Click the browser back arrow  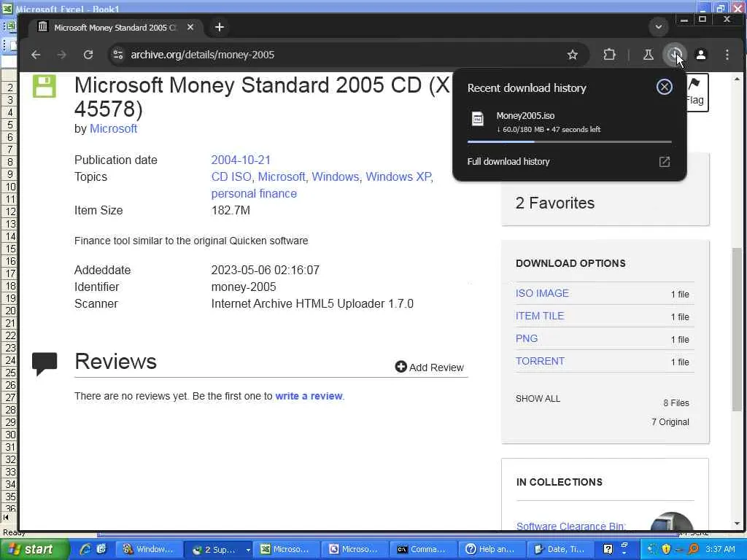36,55
